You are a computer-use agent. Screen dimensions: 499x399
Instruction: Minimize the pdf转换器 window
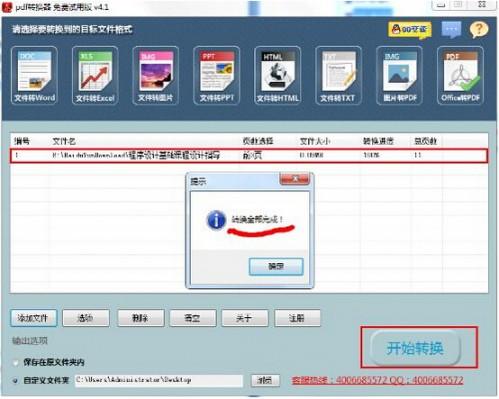[x=442, y=5]
